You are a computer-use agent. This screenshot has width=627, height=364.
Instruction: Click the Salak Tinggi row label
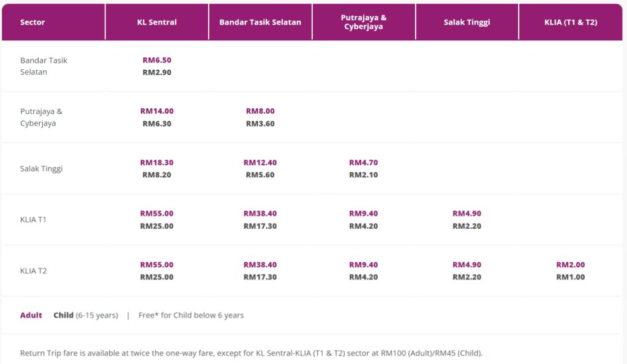[42, 168]
